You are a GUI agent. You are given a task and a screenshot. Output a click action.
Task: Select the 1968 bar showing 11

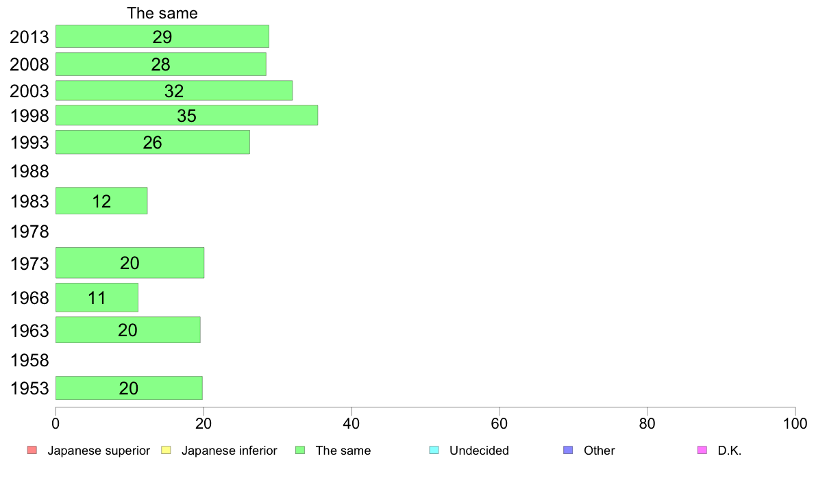[97, 297]
